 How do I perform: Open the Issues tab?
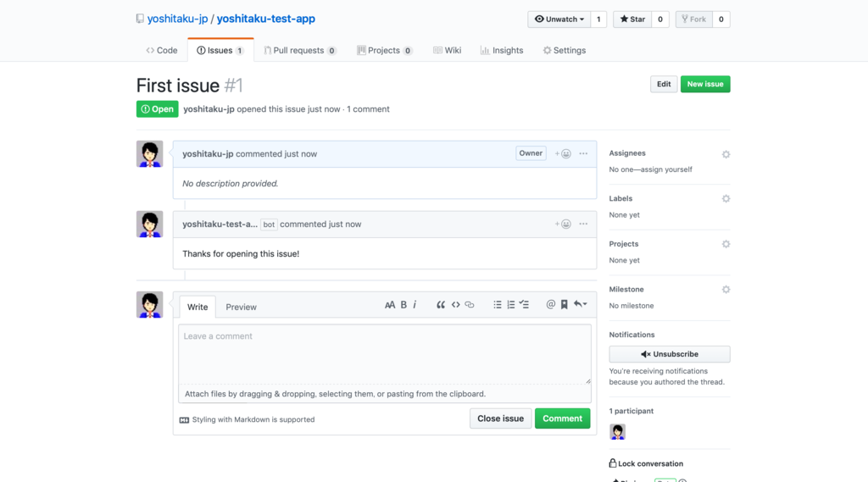pos(220,50)
